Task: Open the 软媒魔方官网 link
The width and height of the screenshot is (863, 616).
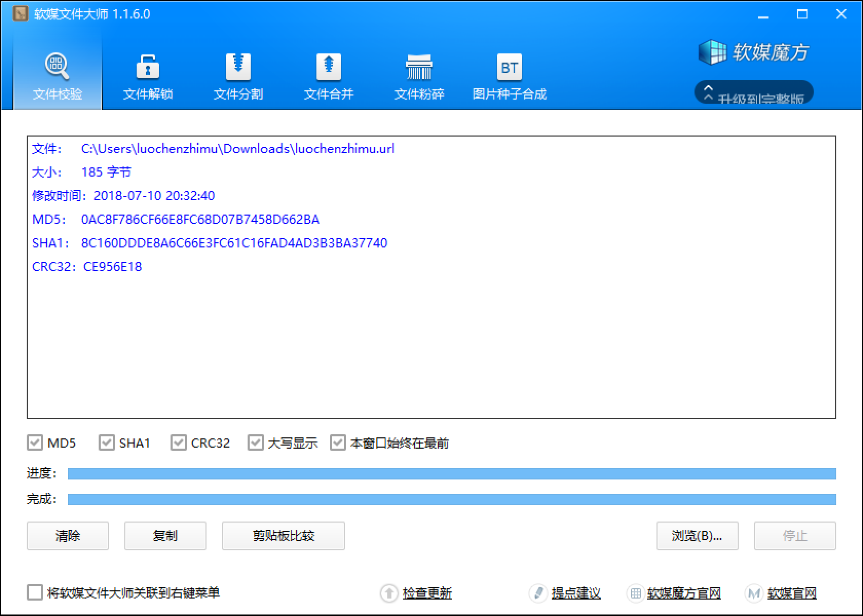Action: [x=684, y=593]
